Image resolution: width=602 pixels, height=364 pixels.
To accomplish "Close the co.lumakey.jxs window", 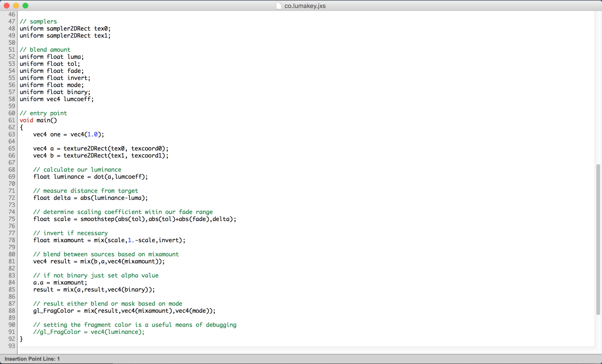I will click(7, 6).
